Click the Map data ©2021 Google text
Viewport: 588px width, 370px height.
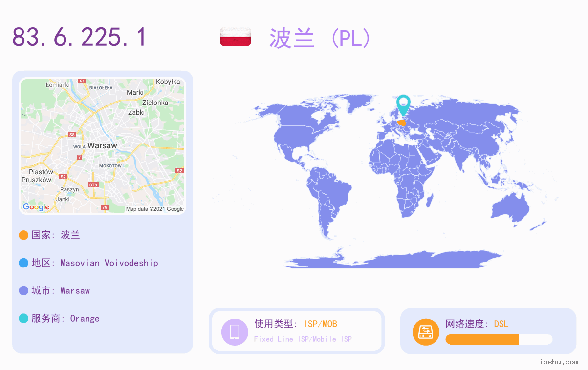pyautogui.click(x=155, y=209)
